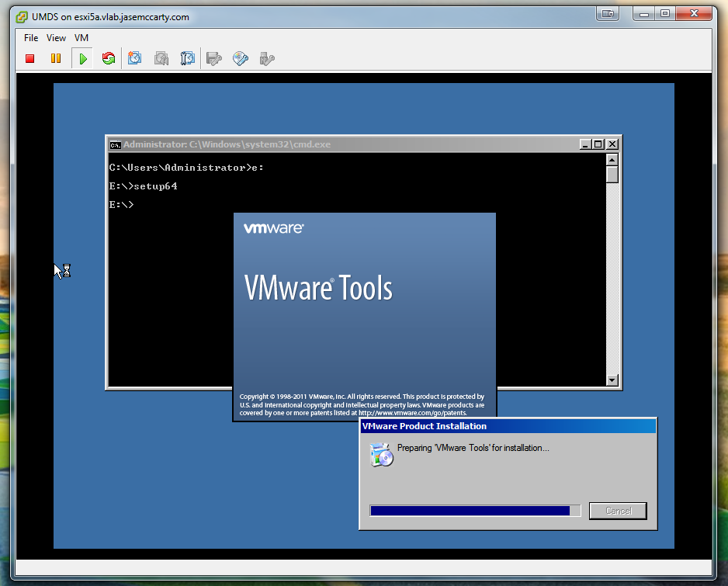The width and height of the screenshot is (728, 586).
Task: Click the 'Preparing VMware Tools for installation' text
Action: (x=473, y=448)
